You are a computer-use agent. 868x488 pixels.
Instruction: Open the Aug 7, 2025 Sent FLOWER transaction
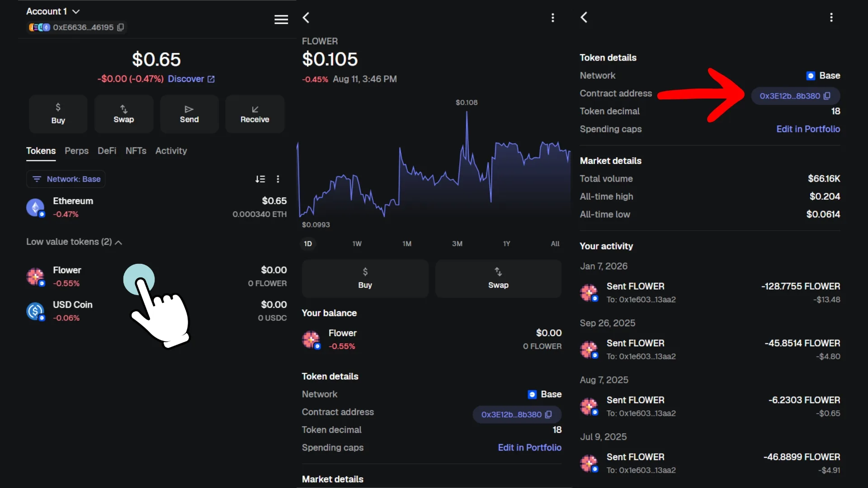(710, 407)
